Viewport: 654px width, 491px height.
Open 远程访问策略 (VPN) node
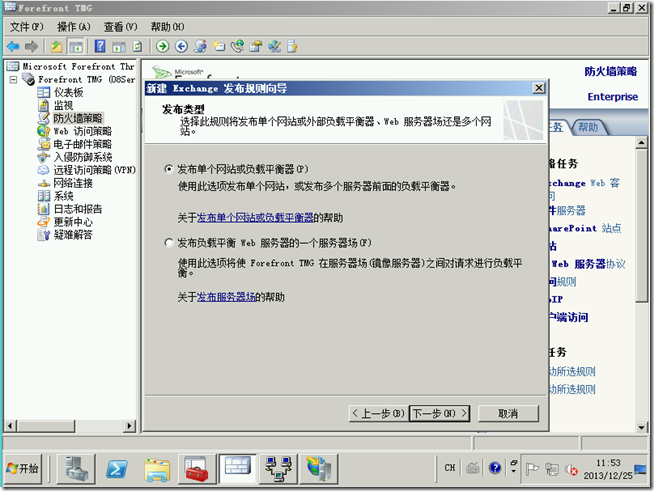point(94,170)
